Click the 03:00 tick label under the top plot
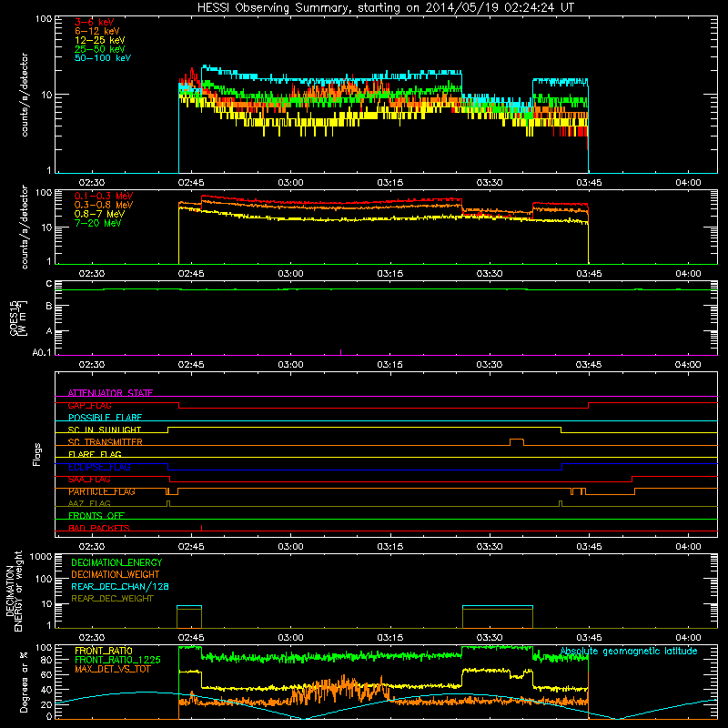 [x=290, y=183]
